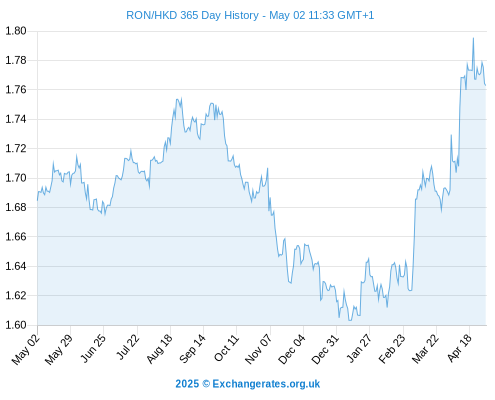
Task: Select the May 02 x-axis date label
Action: click(26, 349)
